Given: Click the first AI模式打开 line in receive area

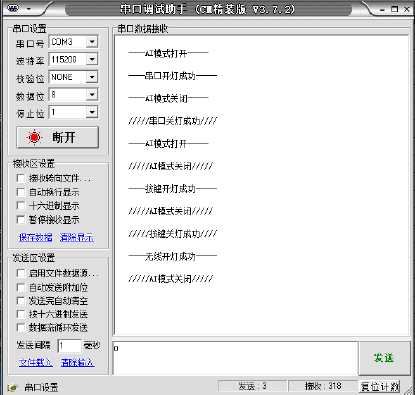Looking at the screenshot, I should [x=168, y=53].
